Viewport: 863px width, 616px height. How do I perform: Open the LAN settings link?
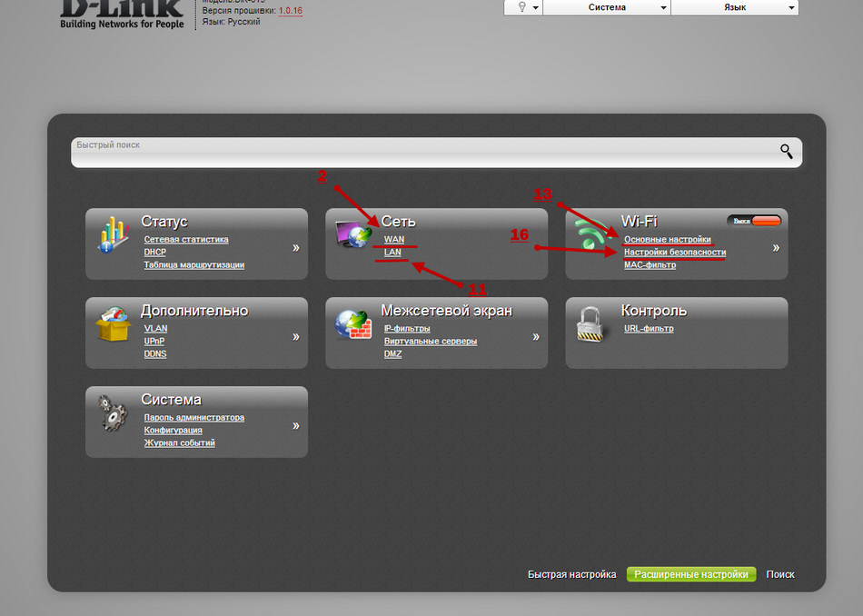392,253
